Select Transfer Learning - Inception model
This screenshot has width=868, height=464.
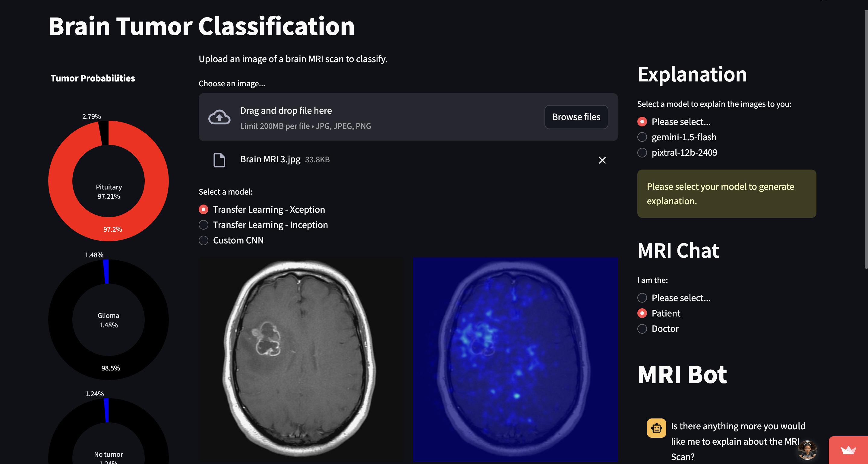click(263, 225)
